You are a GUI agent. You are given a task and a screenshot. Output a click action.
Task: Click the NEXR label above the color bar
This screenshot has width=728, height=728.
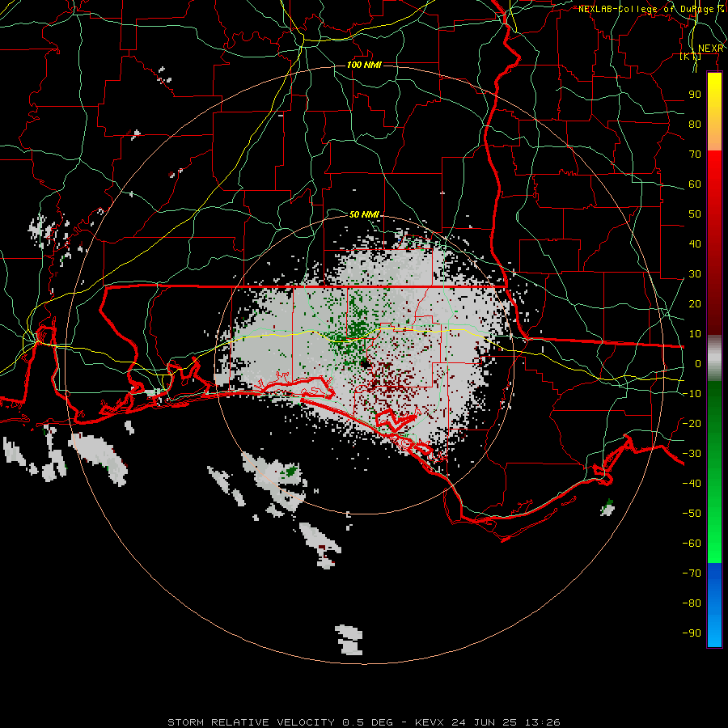click(x=711, y=49)
